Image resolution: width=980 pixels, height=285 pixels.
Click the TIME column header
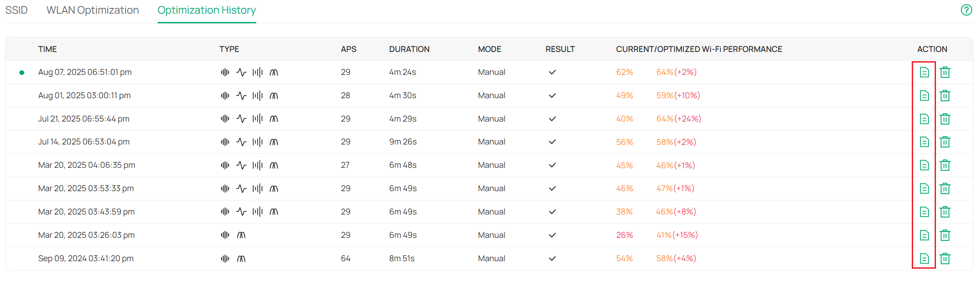(x=47, y=49)
